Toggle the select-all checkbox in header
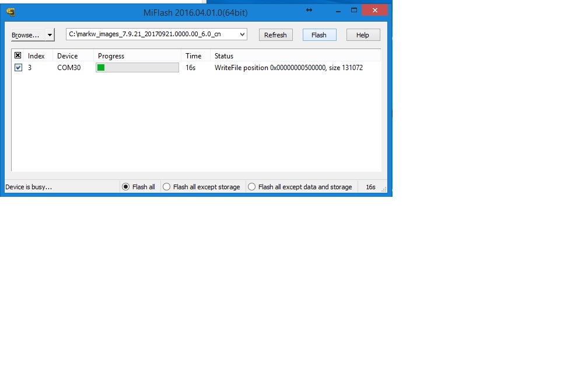Image resolution: width=588 pixels, height=368 pixels. click(17, 55)
